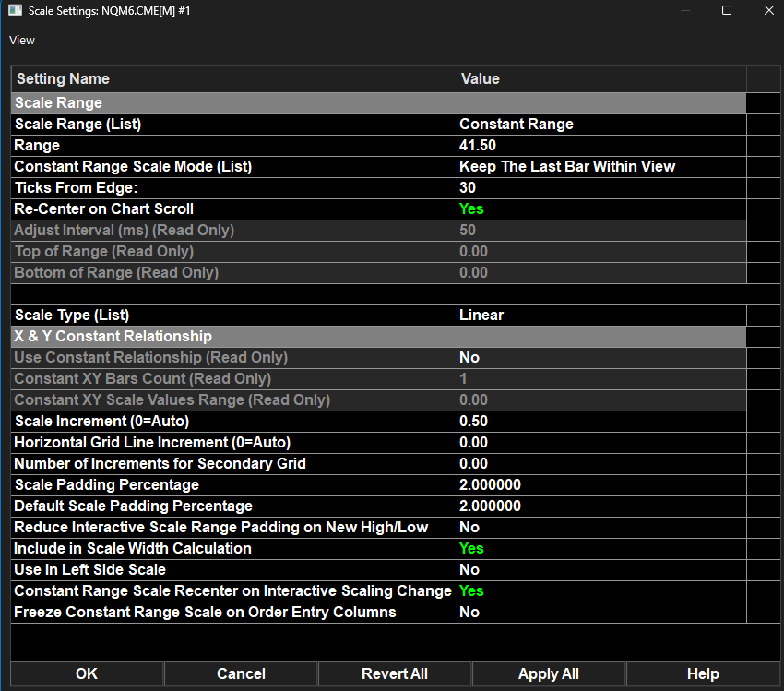Viewport: 784px width, 691px height.
Task: Select Constant Range Scale Mode (List) label
Action: pos(133,166)
